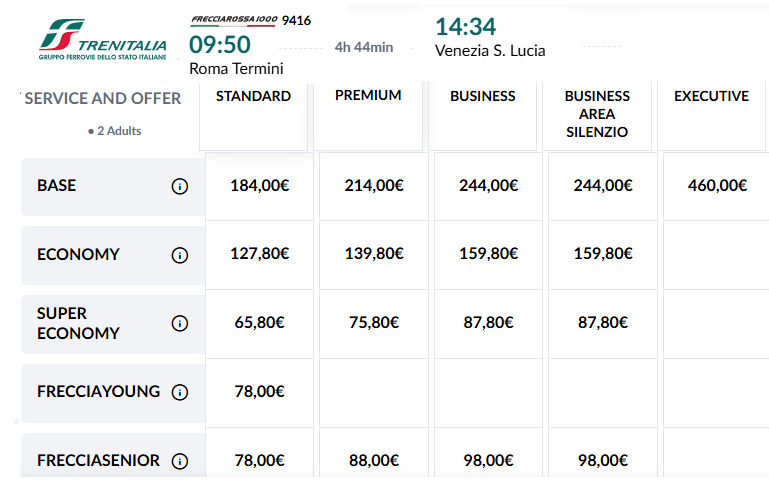Click the FRECCIASENIOR offer row label
The image size is (769, 489).
(113, 455)
